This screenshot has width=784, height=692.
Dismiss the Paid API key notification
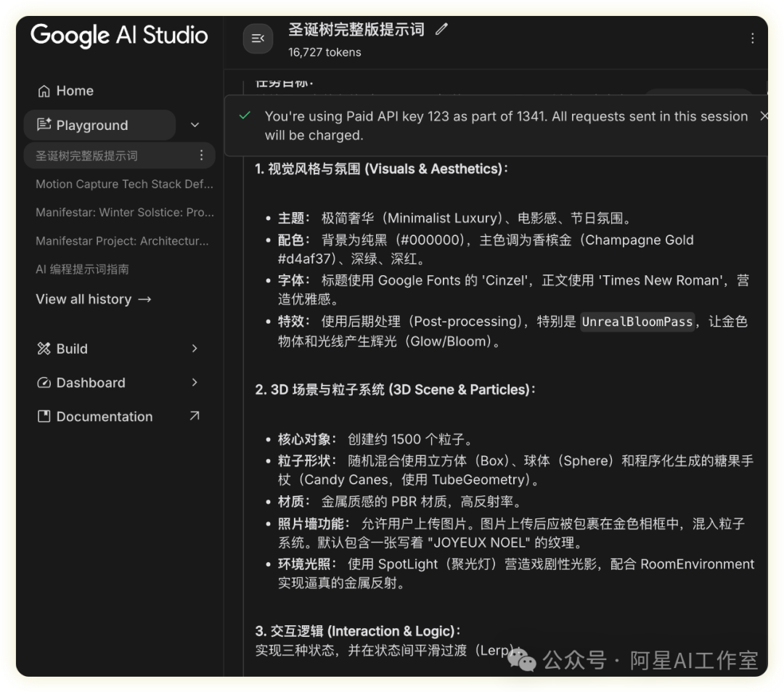coord(763,116)
